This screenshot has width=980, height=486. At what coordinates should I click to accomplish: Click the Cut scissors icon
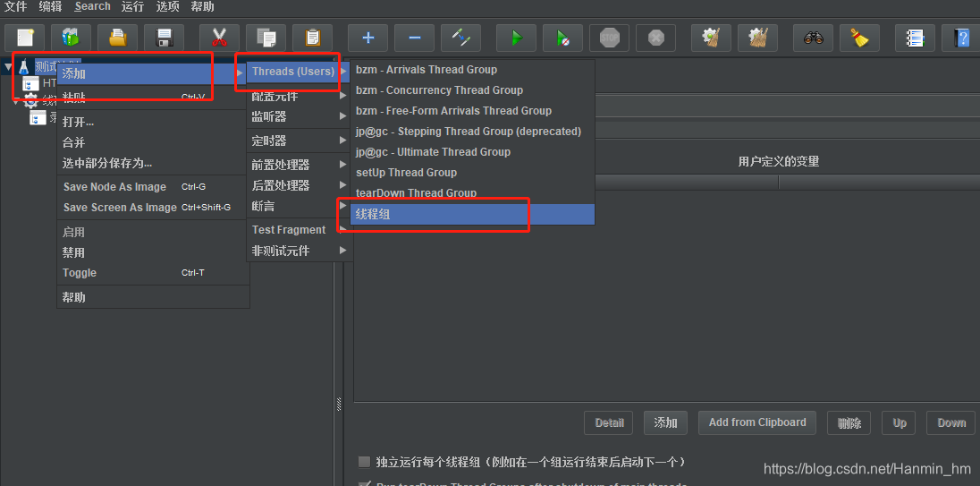click(219, 38)
